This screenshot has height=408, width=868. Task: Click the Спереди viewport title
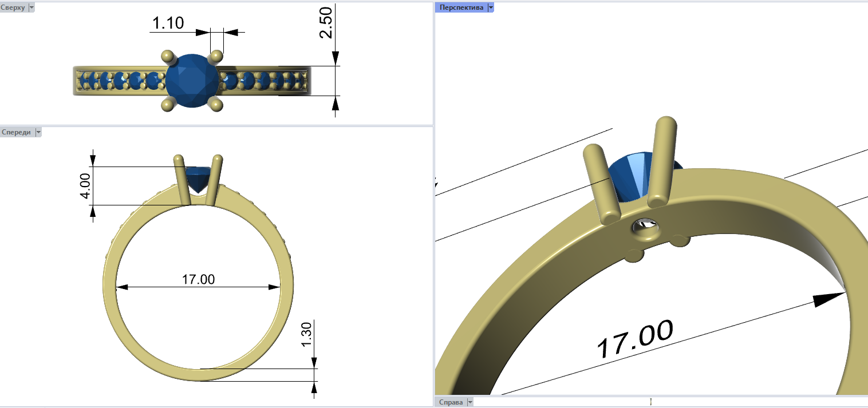pos(17,132)
